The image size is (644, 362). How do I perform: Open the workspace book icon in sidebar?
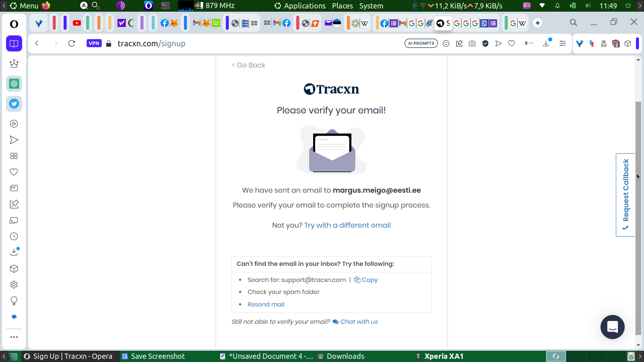14,43
